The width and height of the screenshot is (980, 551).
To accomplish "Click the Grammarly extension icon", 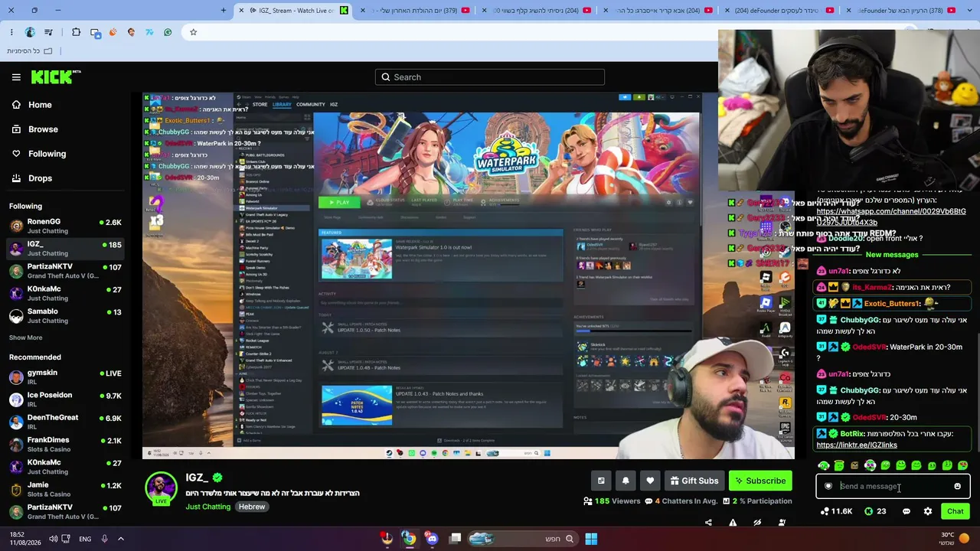I will tap(168, 32).
